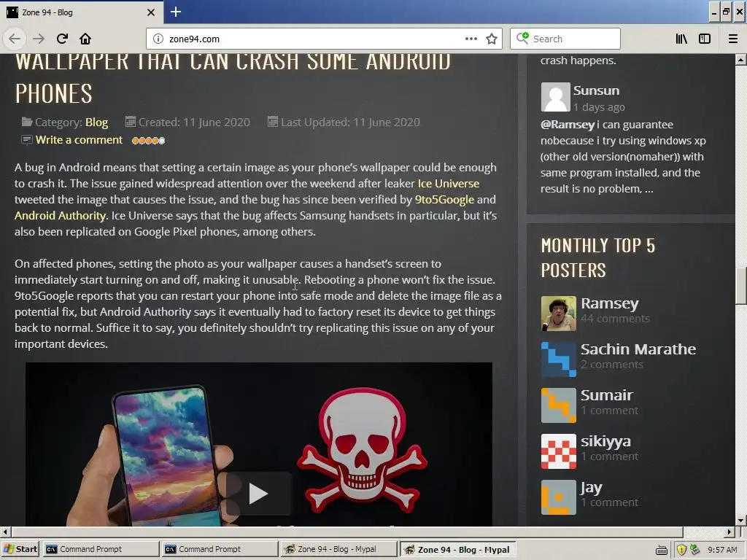Click vertical scrollbar down arrow
Screen dimensions: 747x560
(741, 521)
